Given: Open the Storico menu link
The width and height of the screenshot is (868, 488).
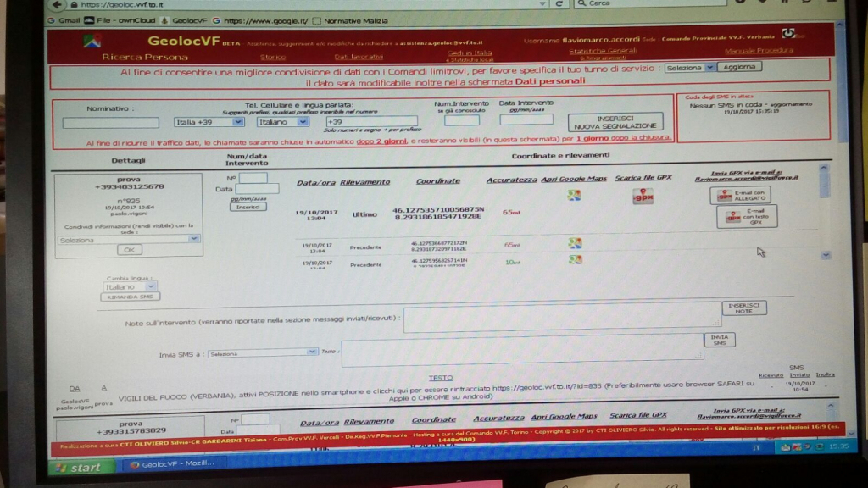Looking at the screenshot, I should pyautogui.click(x=273, y=57).
